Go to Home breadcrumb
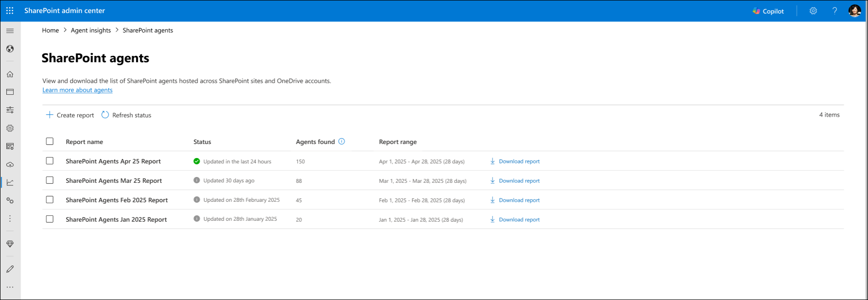 click(51, 30)
